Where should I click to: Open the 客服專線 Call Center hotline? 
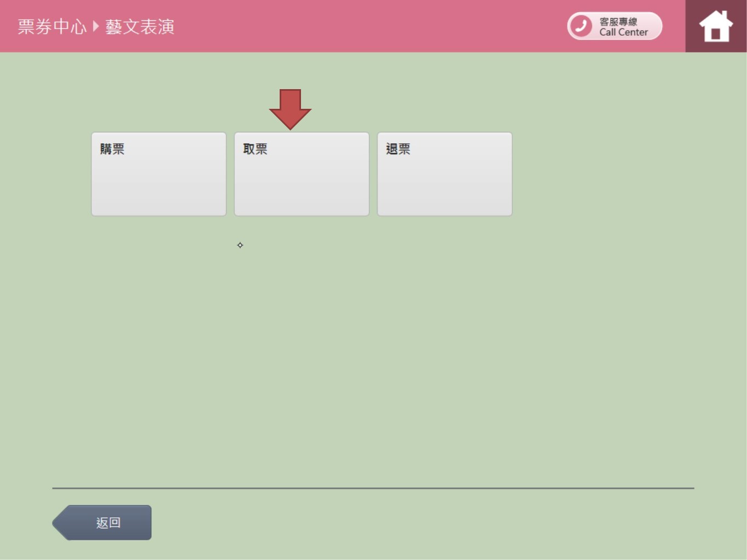click(615, 26)
